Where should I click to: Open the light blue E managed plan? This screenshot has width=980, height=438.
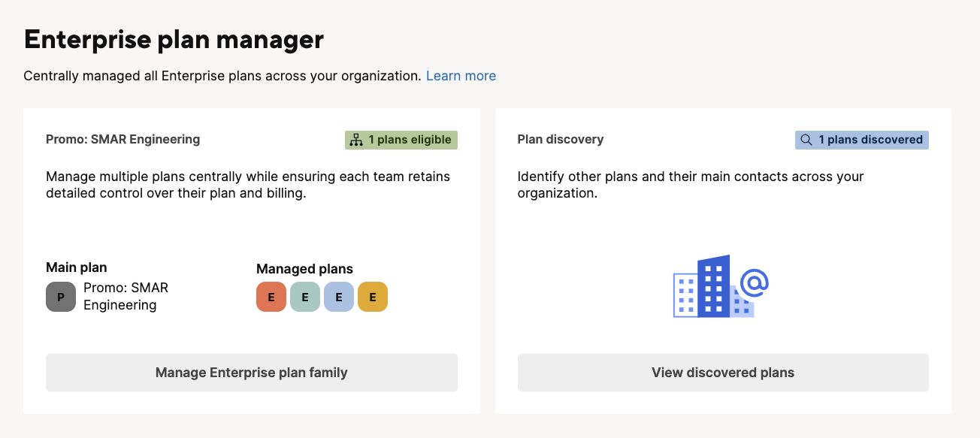pyautogui.click(x=339, y=297)
